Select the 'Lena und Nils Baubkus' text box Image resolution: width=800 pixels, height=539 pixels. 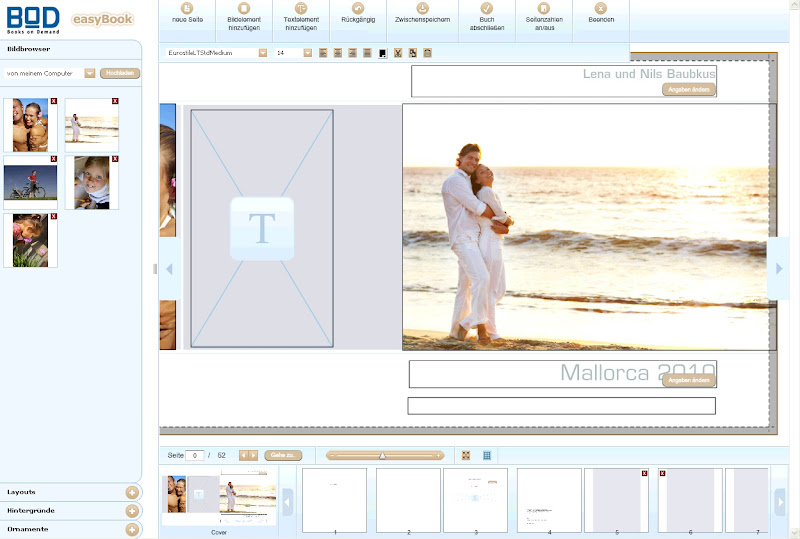point(564,81)
